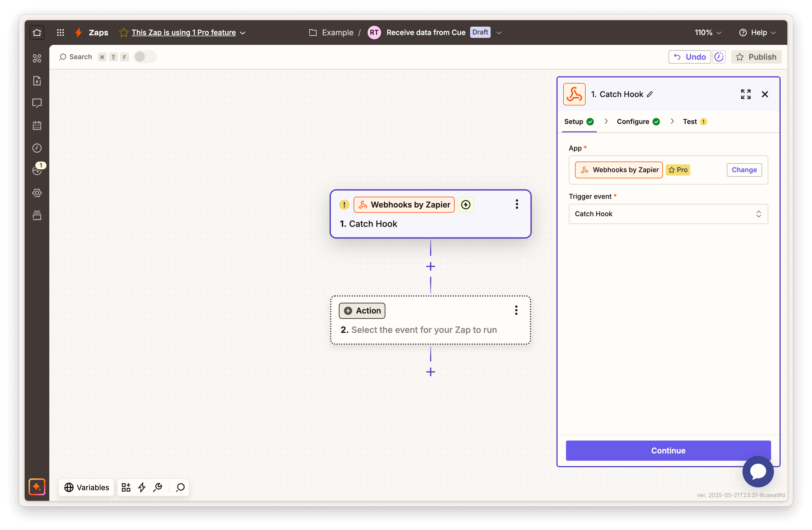The height and width of the screenshot is (530, 812).
Task: Expand the Catch Hook panel to fullscreen
Action: [x=746, y=94]
